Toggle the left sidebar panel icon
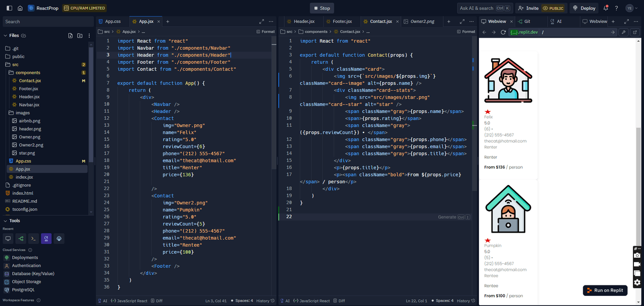The image size is (644, 306). 8,8
